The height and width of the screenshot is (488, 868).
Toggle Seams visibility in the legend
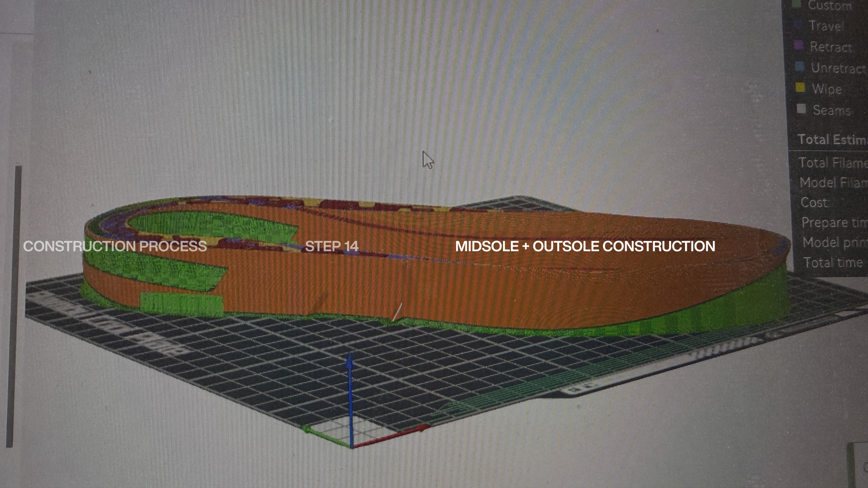click(x=831, y=110)
